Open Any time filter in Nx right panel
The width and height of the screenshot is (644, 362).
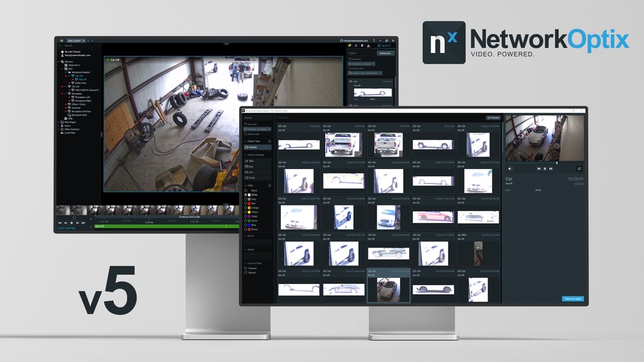point(355,59)
